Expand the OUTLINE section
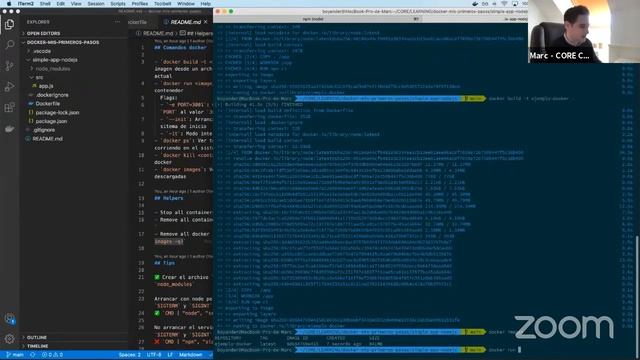 37,338
